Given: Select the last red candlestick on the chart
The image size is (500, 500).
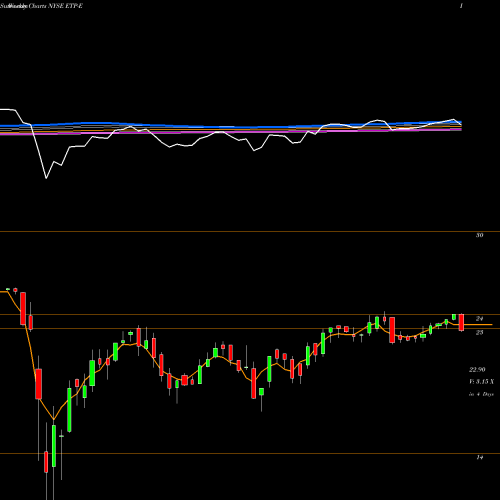Looking at the screenshot, I should coord(461,322).
